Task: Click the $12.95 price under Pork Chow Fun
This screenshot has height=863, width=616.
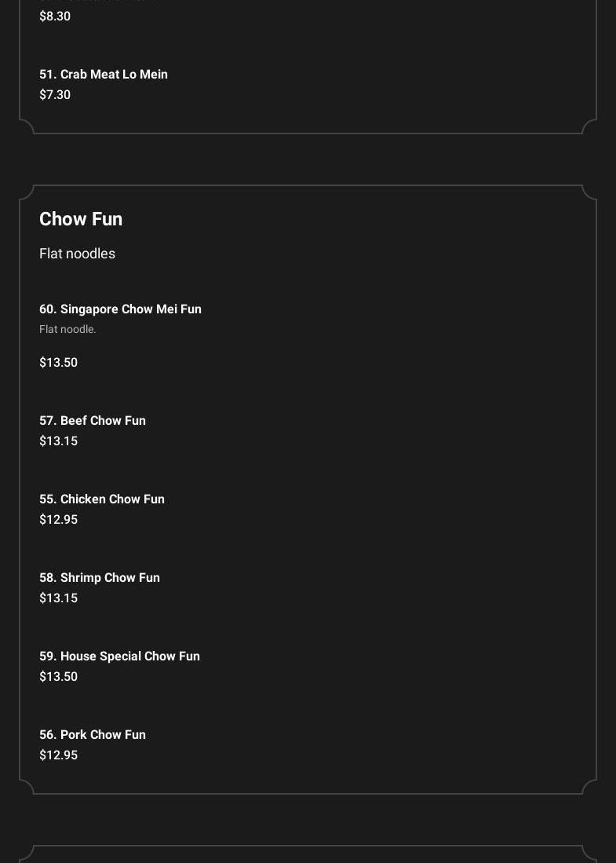Action: [58, 755]
